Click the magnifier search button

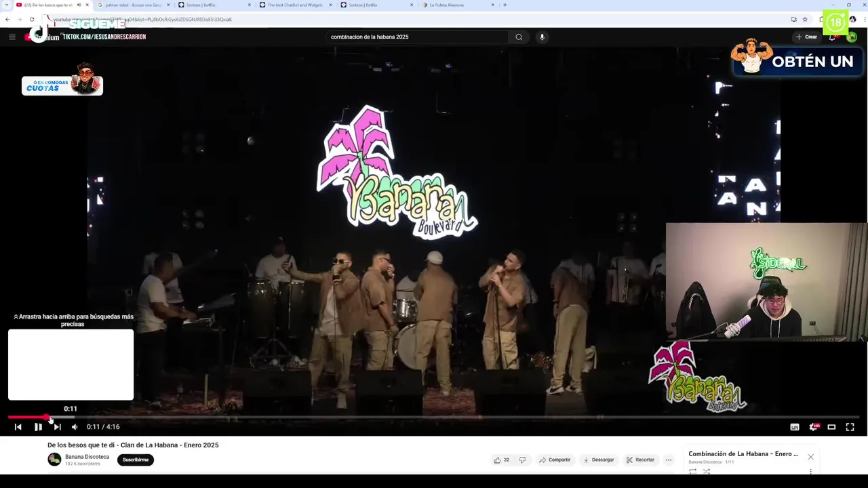pyautogui.click(x=519, y=37)
